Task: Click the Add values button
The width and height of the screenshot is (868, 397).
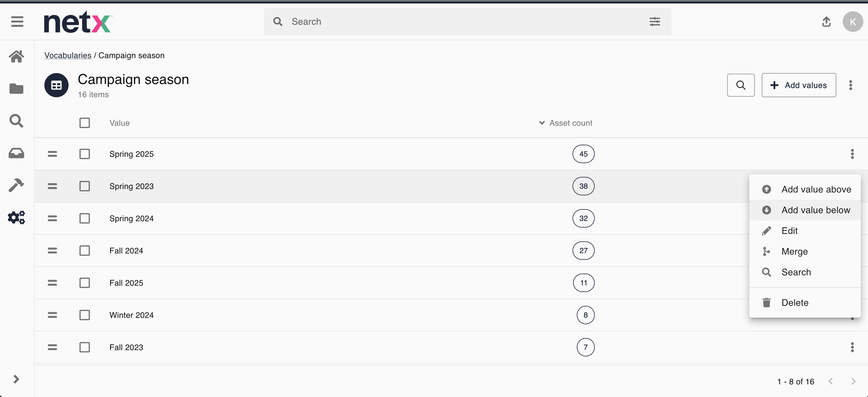Action: tap(798, 85)
